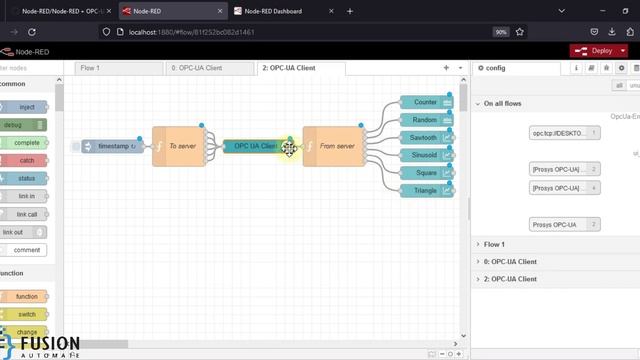Click the canvas vertical scrollbar

click(x=463, y=98)
